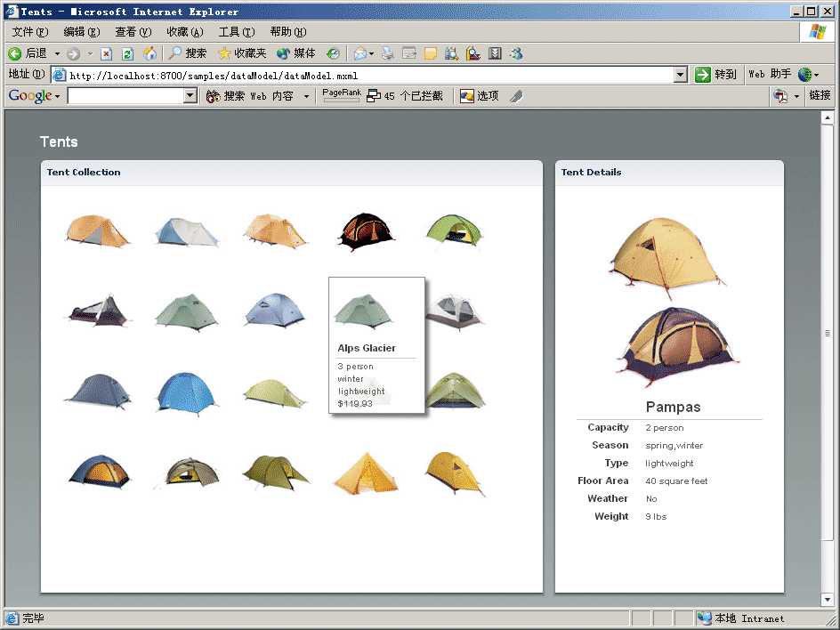This screenshot has height=630, width=840.
Task: Click the Alps Glacier tent image in the popup
Action: pos(364,311)
